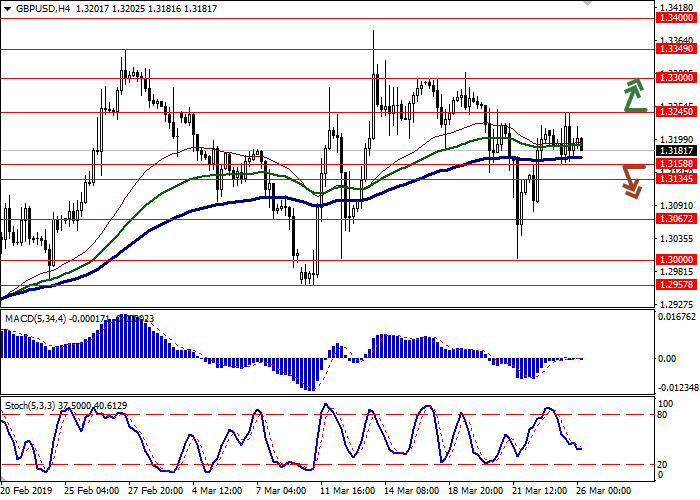The height and width of the screenshot is (500, 700).
Task: Select the 26 Mar 00:00 time label
Action: [604, 492]
